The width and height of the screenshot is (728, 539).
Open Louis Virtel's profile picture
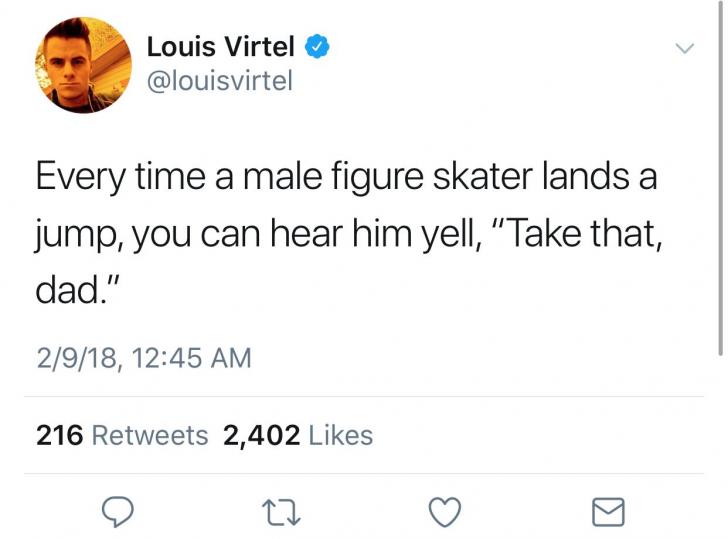tap(85, 66)
